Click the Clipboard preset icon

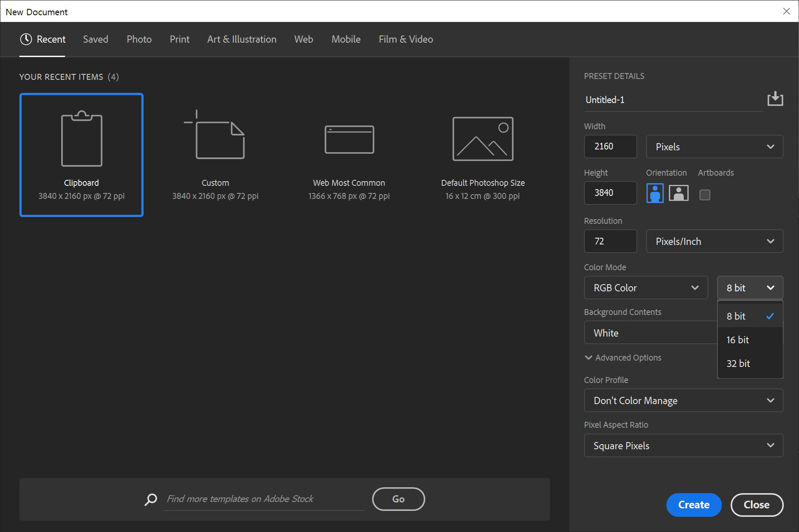coord(82,139)
